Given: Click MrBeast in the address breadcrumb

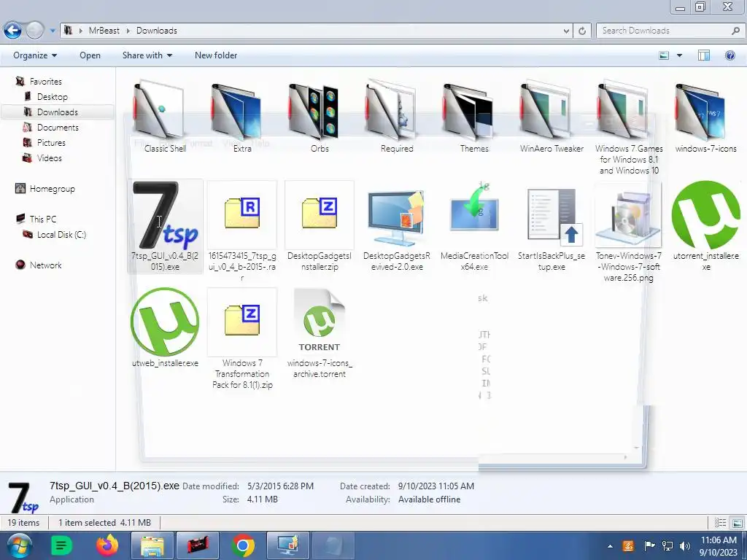Looking at the screenshot, I should [104, 31].
